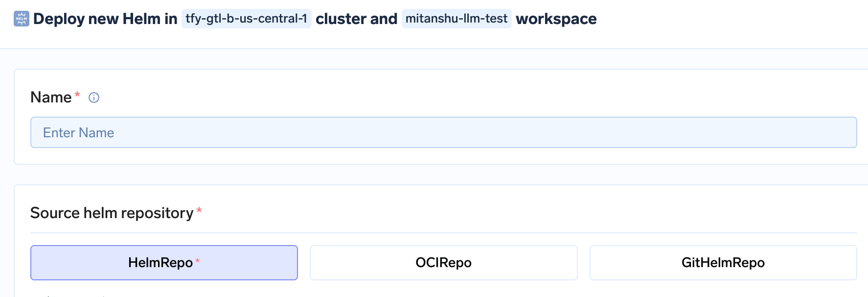
Task: Select the HelmRepo source option
Action: 164,263
